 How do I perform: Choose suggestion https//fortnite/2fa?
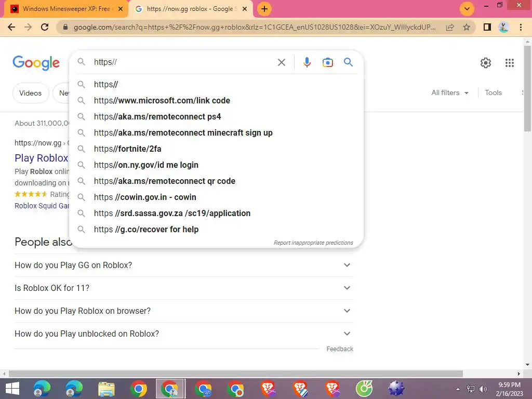click(x=216, y=149)
